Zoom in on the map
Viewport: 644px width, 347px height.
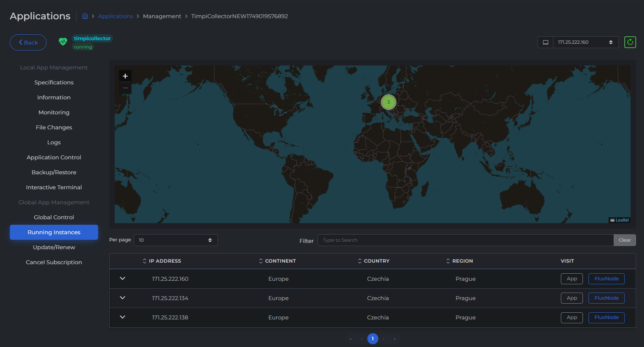coord(125,76)
